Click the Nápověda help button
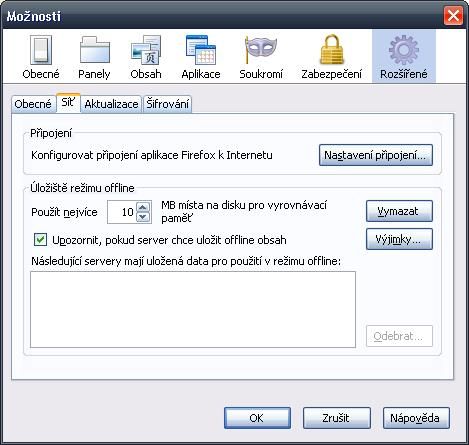 416,418
